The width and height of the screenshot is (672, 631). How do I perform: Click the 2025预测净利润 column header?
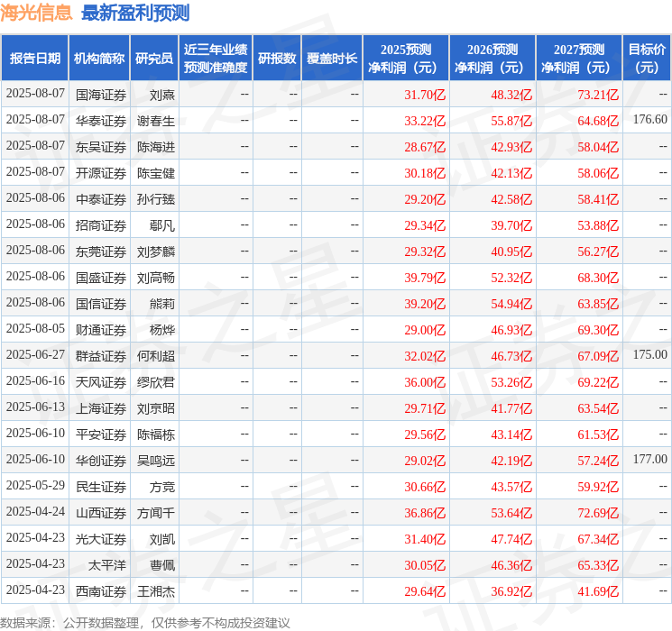tap(405, 59)
